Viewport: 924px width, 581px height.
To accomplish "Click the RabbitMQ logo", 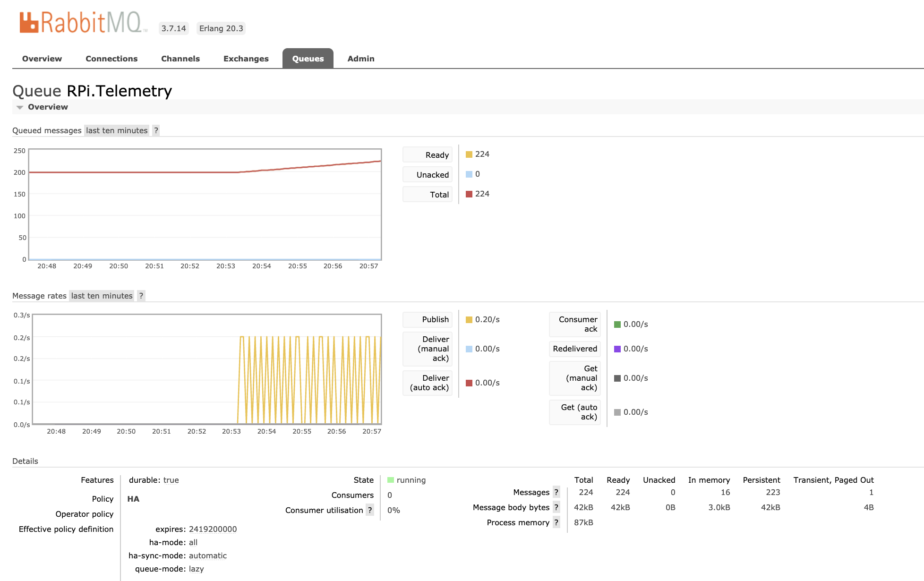I will pos(83,22).
